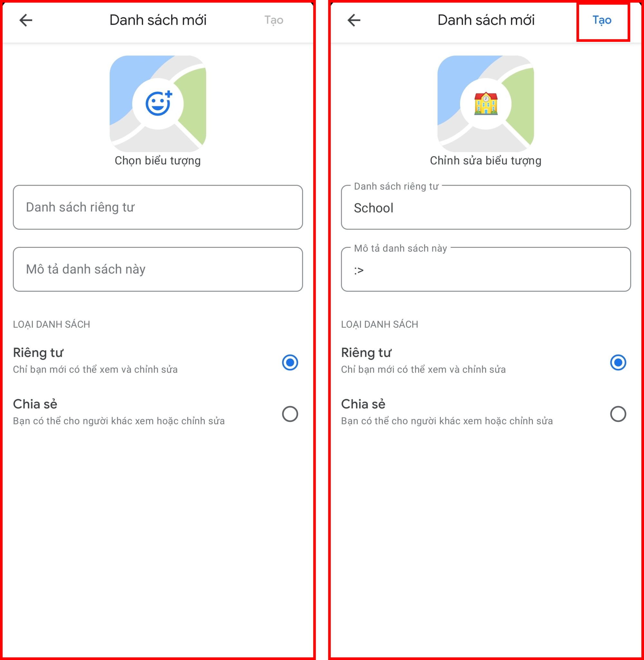Select Riêng tư radio in right panel

(618, 362)
